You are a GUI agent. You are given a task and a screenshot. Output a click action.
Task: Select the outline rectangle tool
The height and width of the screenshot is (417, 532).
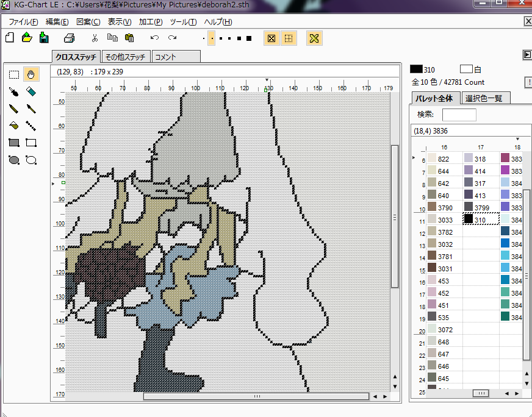pyautogui.click(x=31, y=143)
